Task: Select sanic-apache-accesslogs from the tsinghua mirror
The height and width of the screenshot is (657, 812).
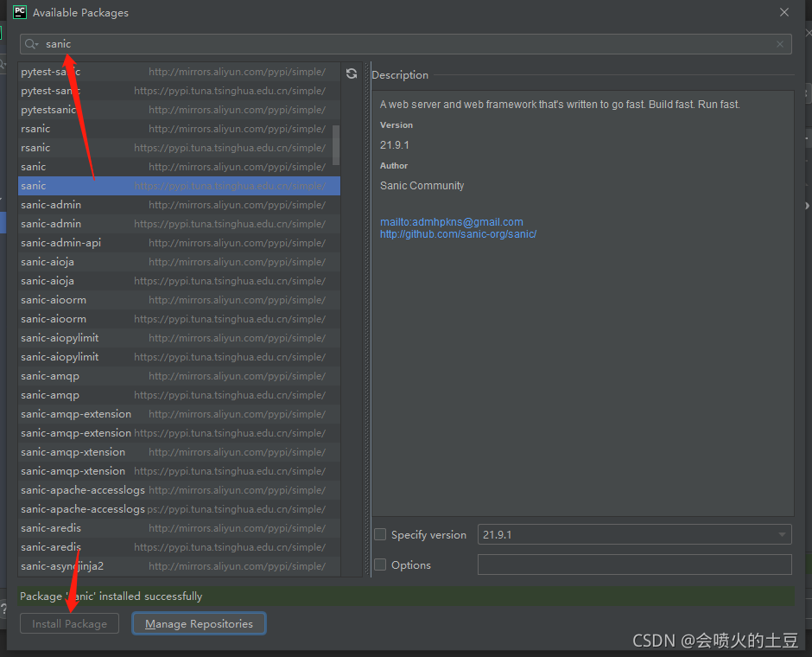Action: (x=179, y=509)
